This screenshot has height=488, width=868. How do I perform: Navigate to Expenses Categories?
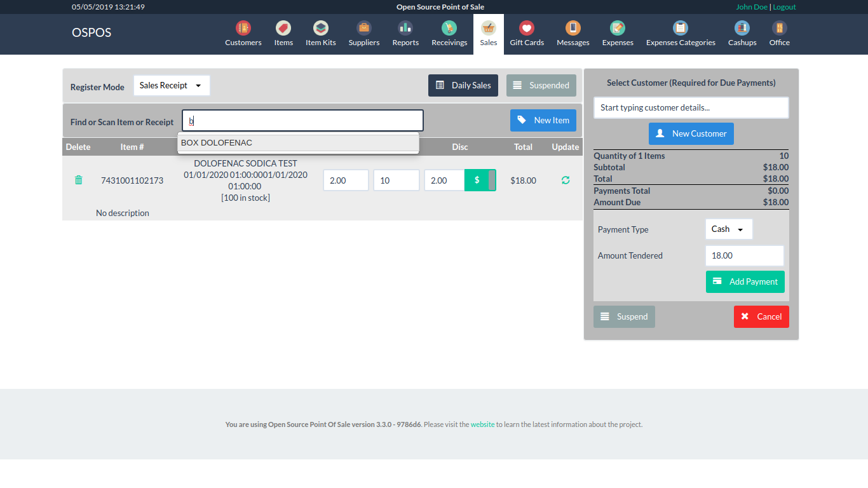tap(681, 33)
